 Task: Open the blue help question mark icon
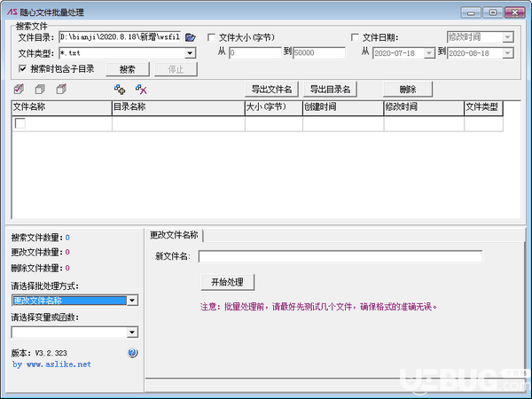[x=132, y=353]
